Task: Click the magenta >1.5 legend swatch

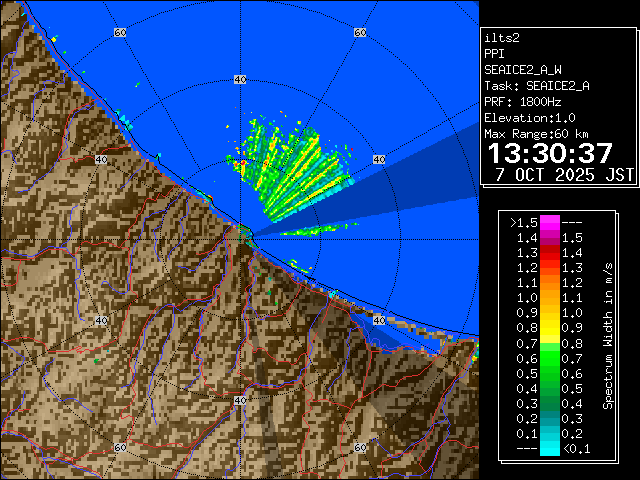Action: (x=549, y=222)
